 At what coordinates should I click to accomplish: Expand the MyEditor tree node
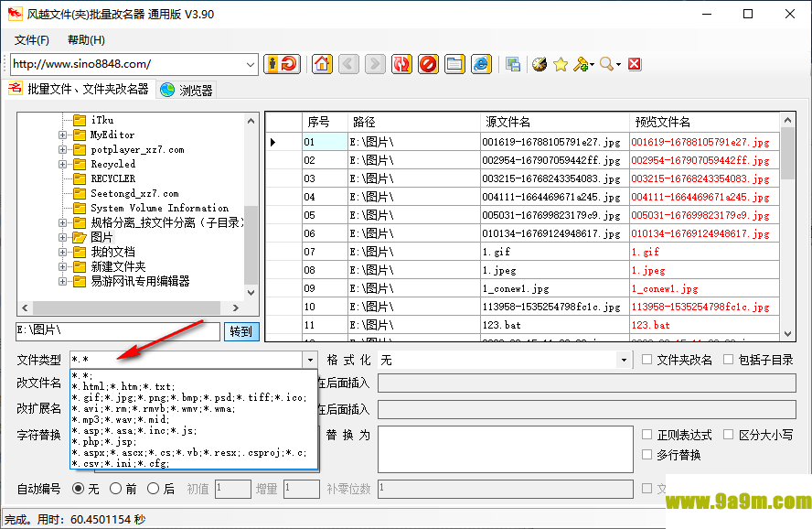pos(63,135)
